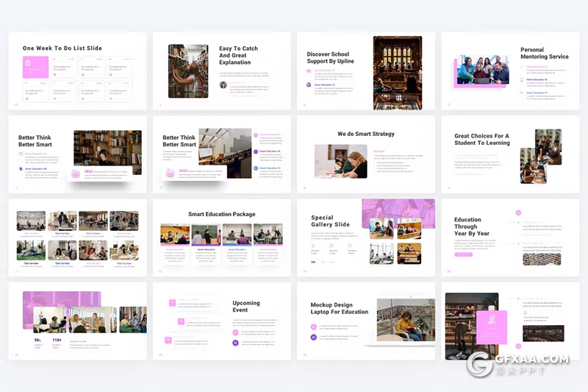Click the group photo in Personal Mentoring slide
The height and width of the screenshot is (392, 588).
(482, 70)
